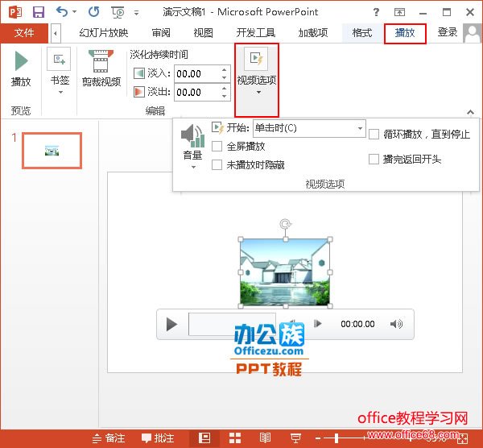483x448 pixels.
Task: Open the 批注 comments pane
Action: pos(158,438)
